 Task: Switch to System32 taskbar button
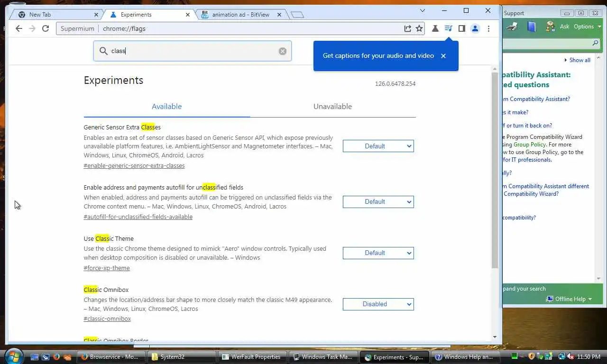[x=181, y=357]
